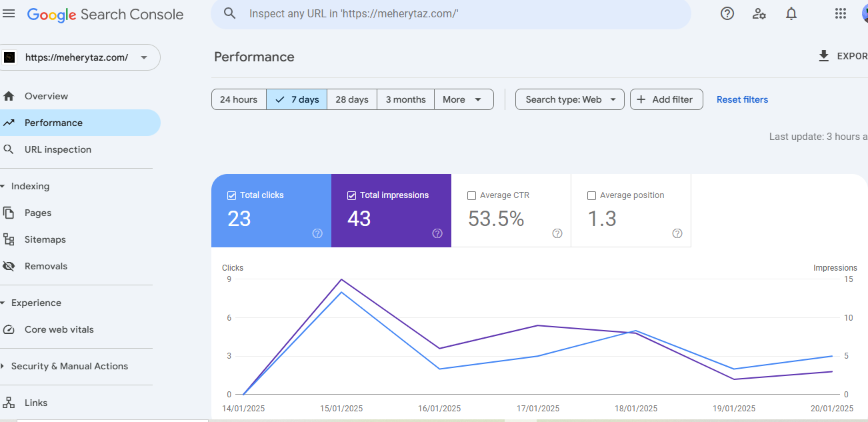Click the Google Search Console logo
This screenshot has width=868, height=422.
pyautogui.click(x=105, y=14)
